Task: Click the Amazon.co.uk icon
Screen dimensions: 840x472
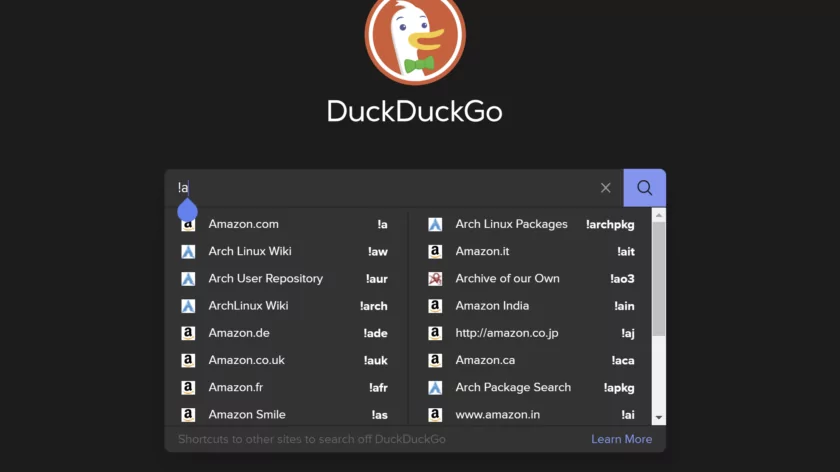Action: click(188, 360)
